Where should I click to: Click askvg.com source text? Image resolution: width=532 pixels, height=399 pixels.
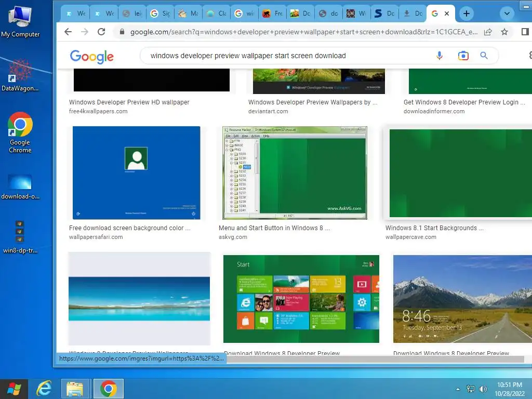pyautogui.click(x=233, y=237)
